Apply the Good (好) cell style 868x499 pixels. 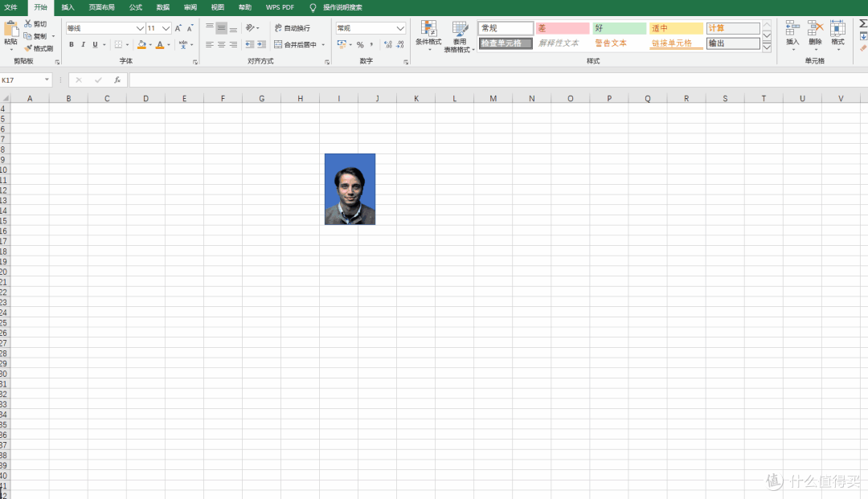coord(620,27)
